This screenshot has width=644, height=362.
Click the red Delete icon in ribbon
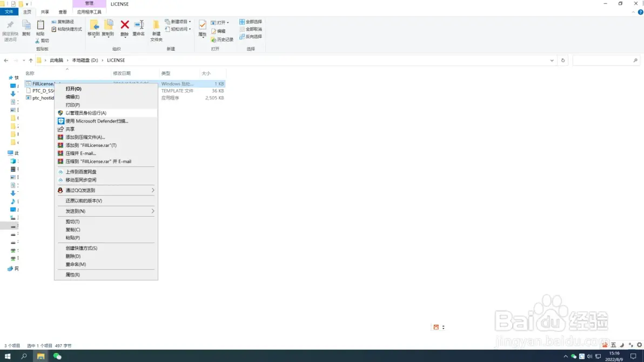124,25
